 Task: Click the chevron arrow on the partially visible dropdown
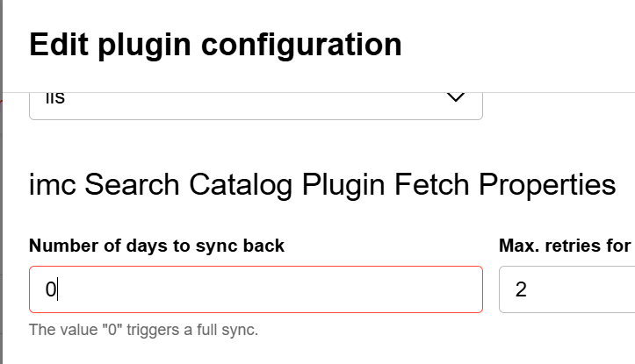[455, 98]
